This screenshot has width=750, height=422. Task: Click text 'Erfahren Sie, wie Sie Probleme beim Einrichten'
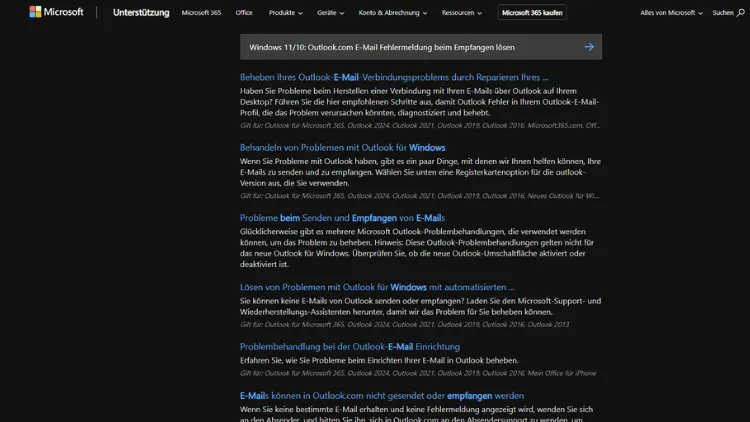[x=379, y=360]
